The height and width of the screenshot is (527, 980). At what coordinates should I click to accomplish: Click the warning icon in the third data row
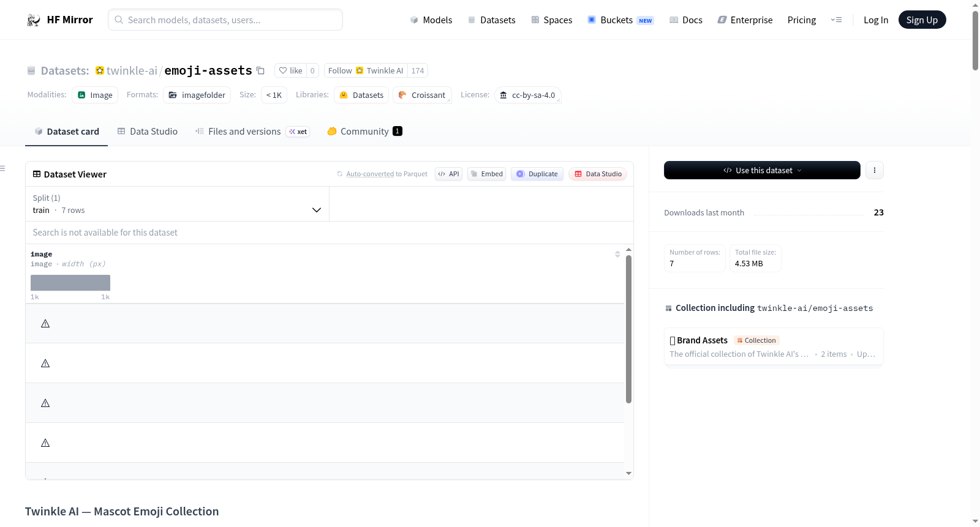click(x=45, y=403)
